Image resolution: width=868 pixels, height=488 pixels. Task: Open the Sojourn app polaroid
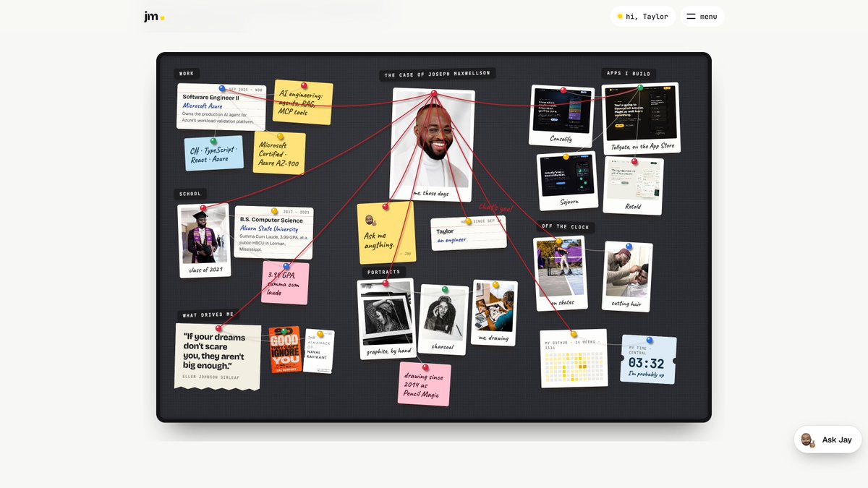click(x=569, y=181)
